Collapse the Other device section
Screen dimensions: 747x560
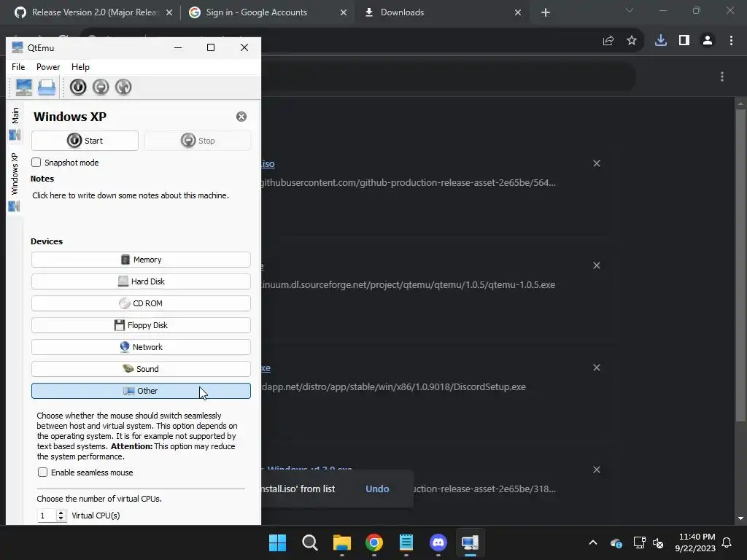point(141,391)
